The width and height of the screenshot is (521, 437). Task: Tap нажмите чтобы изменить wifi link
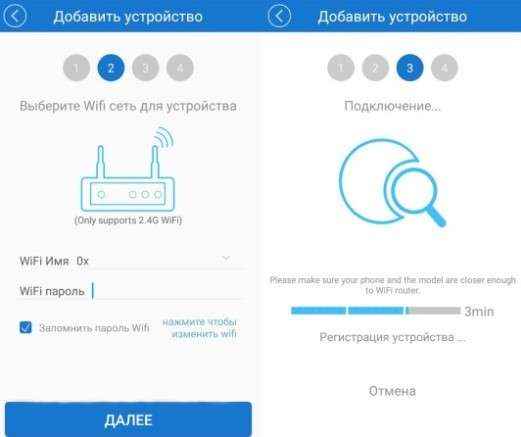pos(200,328)
